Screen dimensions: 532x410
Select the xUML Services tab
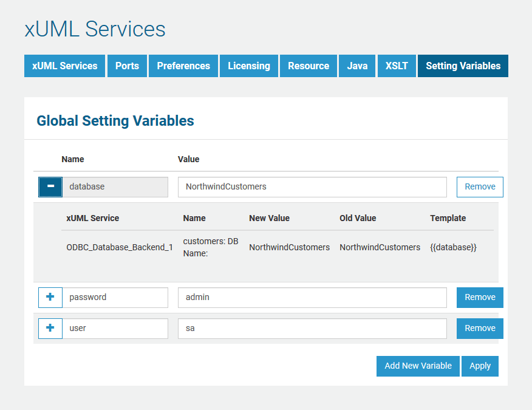coord(64,66)
